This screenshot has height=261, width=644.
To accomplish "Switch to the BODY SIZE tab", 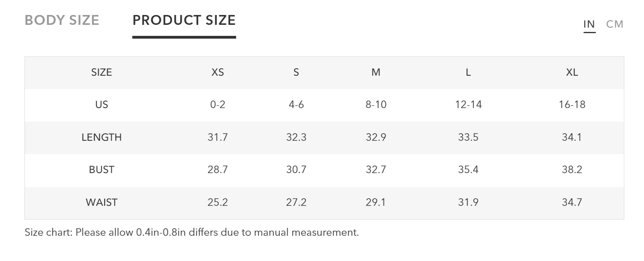I will pos(62,20).
